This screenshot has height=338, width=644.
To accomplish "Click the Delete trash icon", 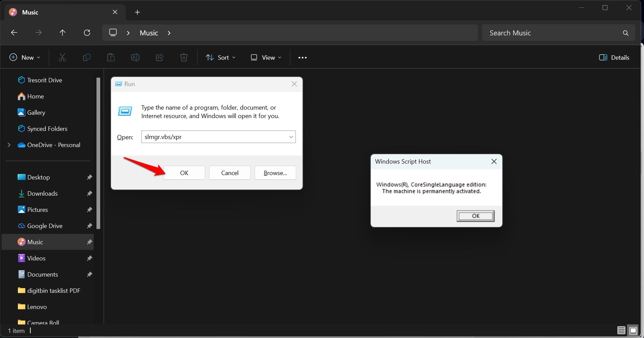I will 184,57.
